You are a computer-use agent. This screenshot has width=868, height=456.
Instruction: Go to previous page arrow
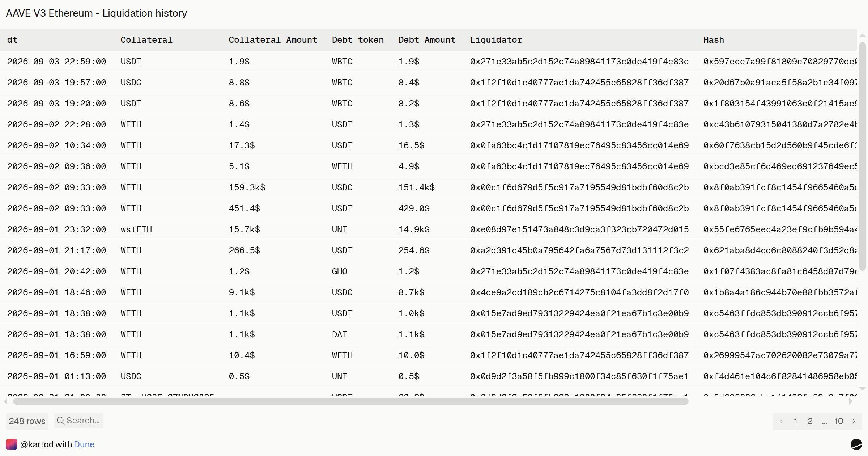click(781, 421)
